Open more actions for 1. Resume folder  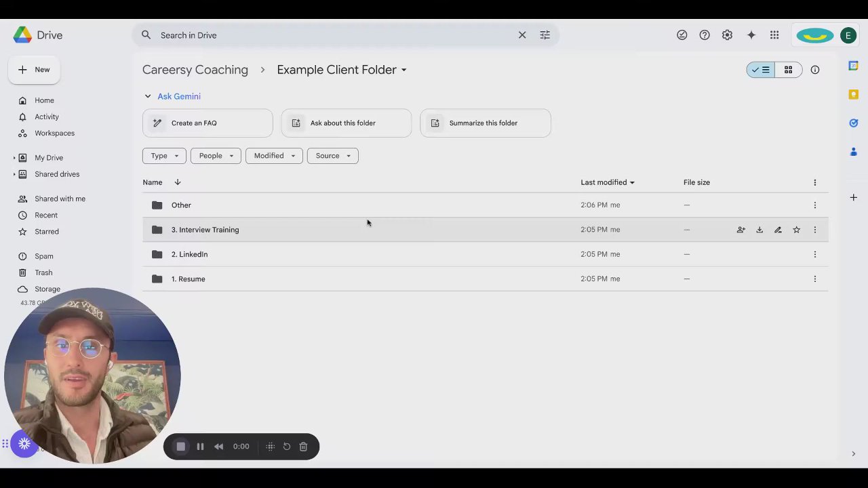[x=814, y=279]
